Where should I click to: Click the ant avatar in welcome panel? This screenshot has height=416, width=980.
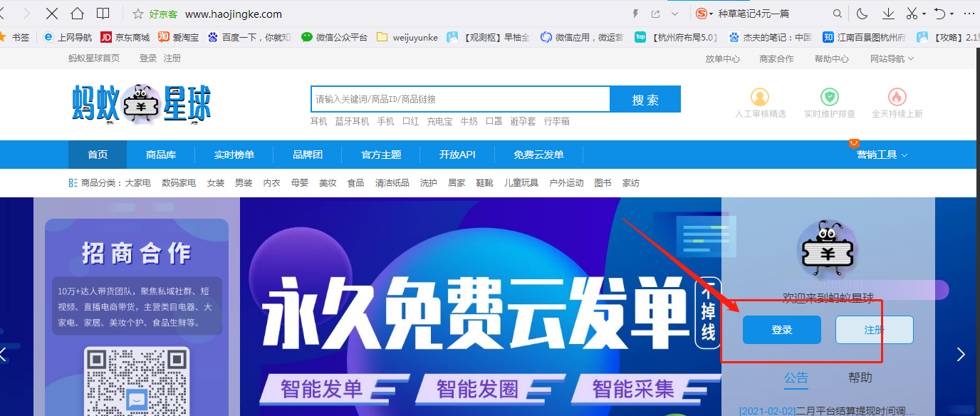(828, 251)
